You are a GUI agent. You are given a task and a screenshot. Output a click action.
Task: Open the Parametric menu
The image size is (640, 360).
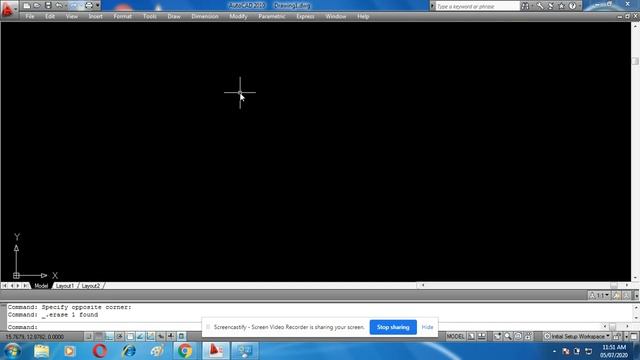(271, 16)
